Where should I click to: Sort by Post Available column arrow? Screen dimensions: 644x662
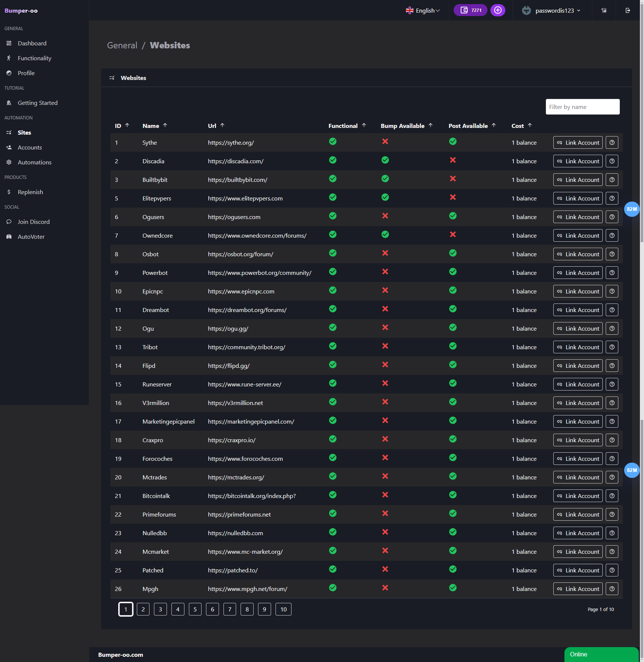point(494,125)
